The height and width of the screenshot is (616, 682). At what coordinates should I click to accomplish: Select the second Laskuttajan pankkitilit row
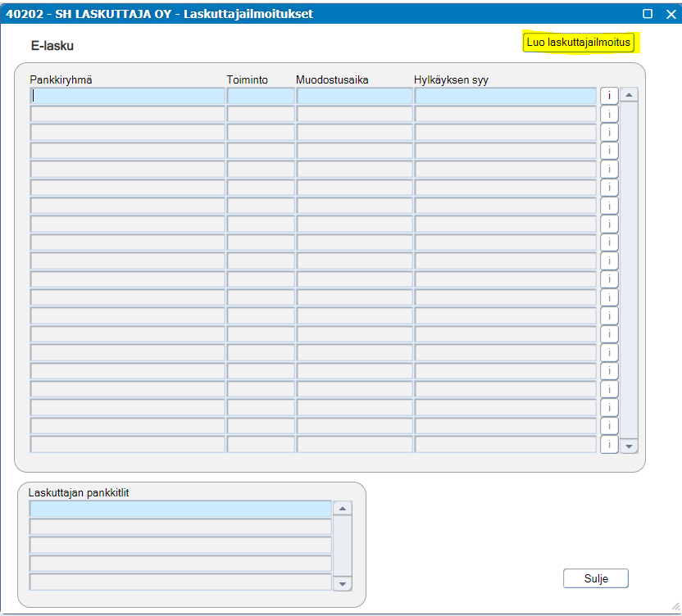[x=180, y=527]
